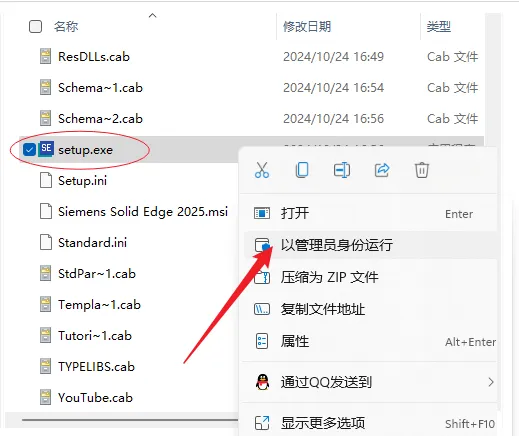Image resolution: width=519 pixels, height=436 pixels.
Task: Expand the 通过QQ发送到 submenu arrow
Action: pyautogui.click(x=491, y=382)
